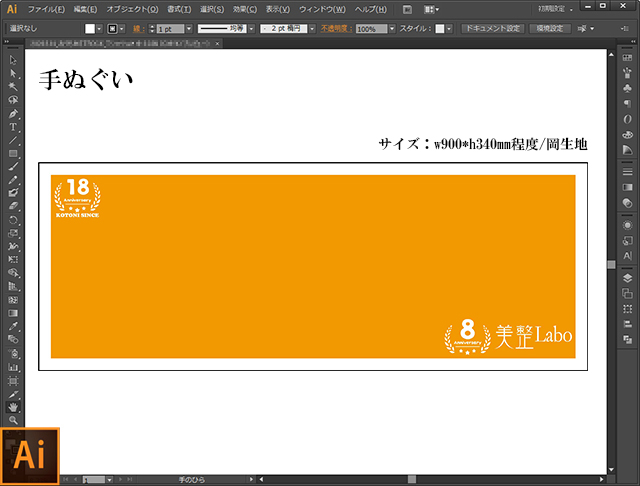640x486 pixels.
Task: Select the Hand tool
Action: 13,407
